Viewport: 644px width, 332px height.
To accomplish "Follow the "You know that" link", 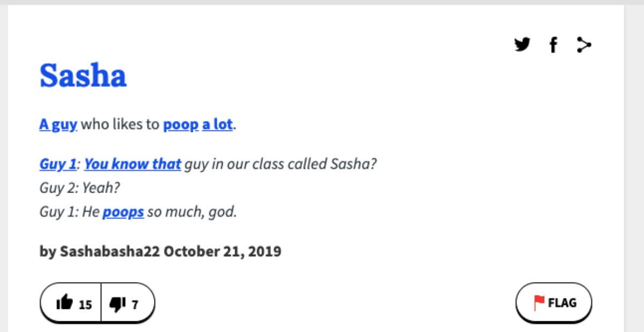I will tap(133, 164).
